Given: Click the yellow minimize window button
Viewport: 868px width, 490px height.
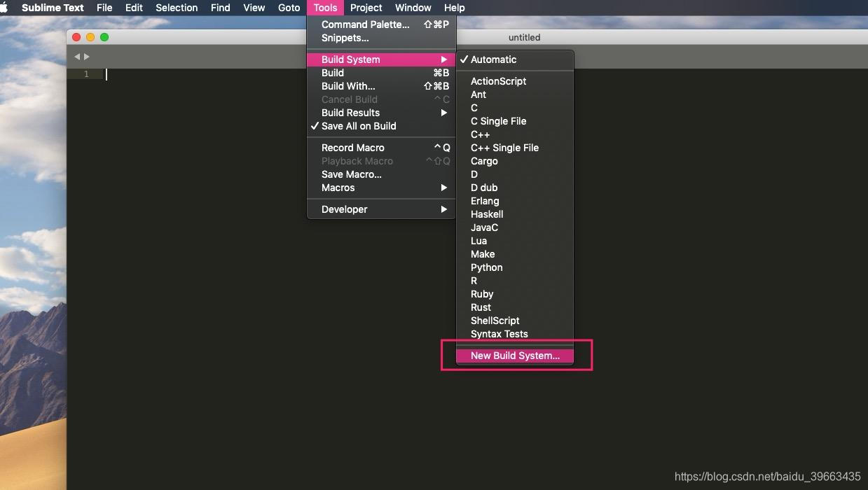Looking at the screenshot, I should pos(90,37).
